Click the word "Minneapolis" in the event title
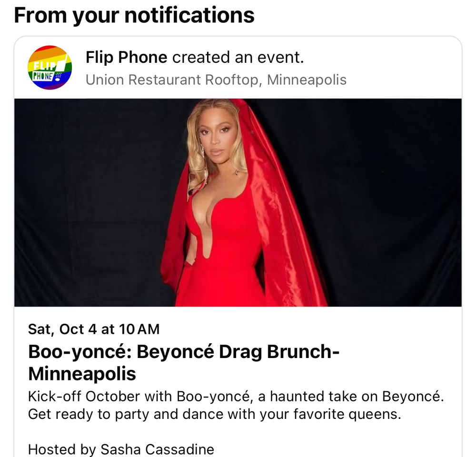Screen dimensions: 476x457 (x=82, y=374)
